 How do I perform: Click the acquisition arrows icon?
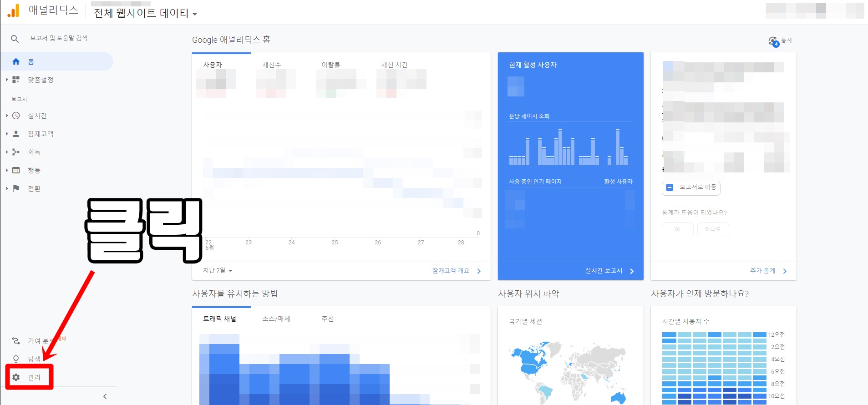point(16,152)
